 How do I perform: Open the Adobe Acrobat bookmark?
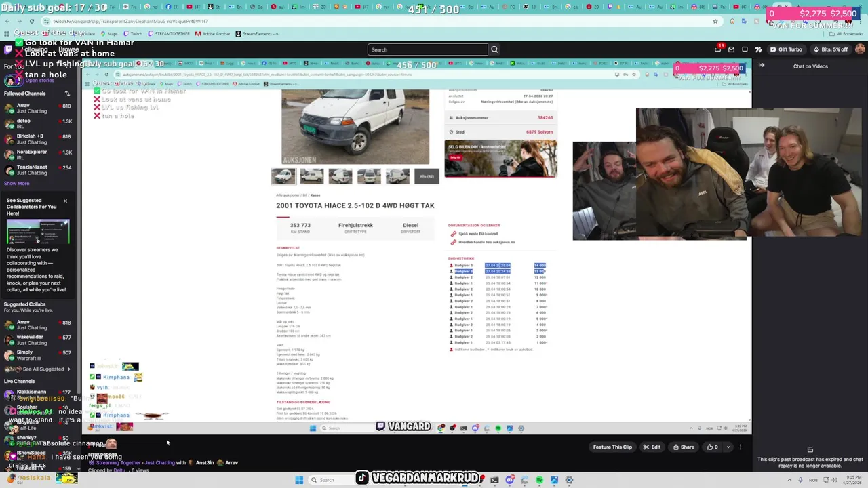tap(213, 33)
